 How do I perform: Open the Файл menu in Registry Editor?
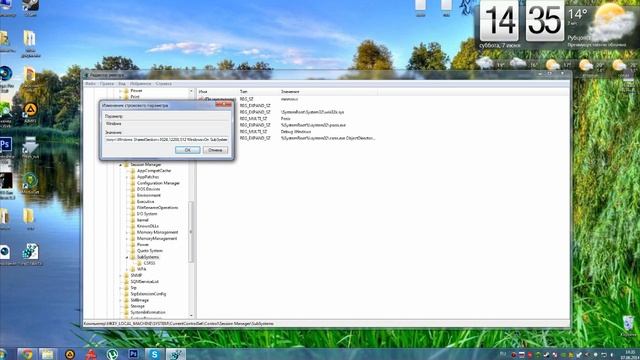click(90, 84)
